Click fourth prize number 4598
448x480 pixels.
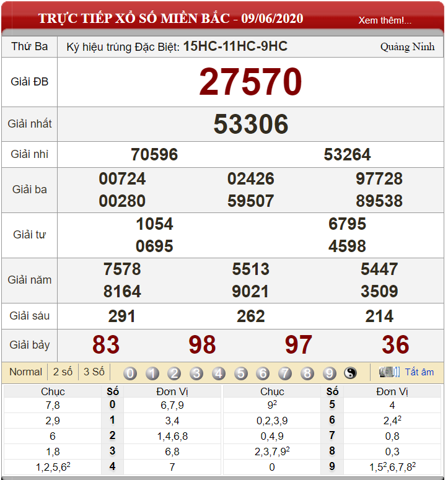click(x=347, y=246)
